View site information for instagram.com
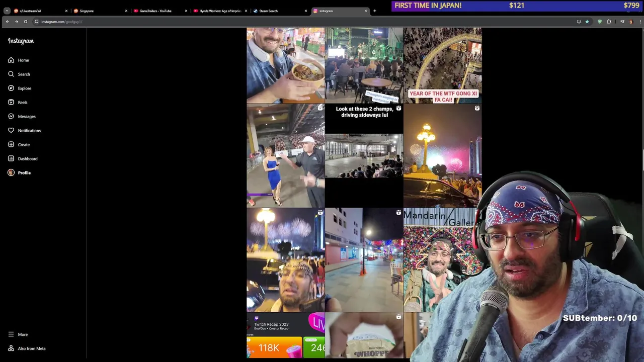This screenshot has width=644, height=362. click(x=36, y=22)
